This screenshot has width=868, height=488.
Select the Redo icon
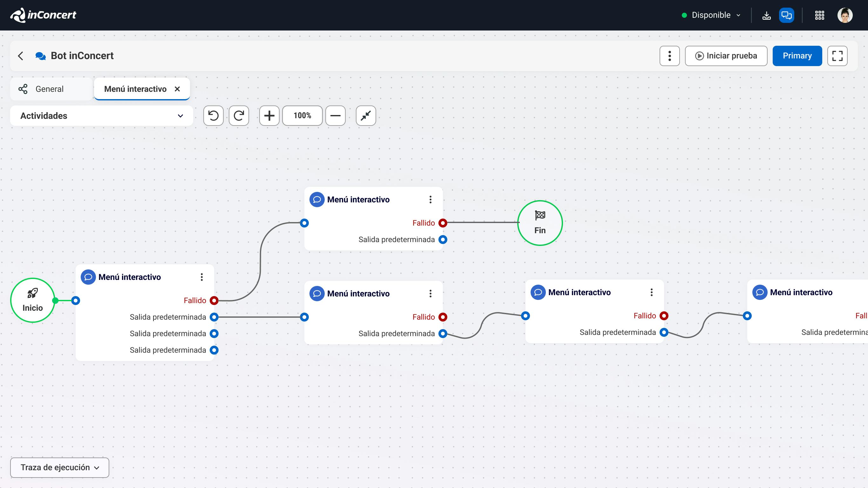click(239, 116)
